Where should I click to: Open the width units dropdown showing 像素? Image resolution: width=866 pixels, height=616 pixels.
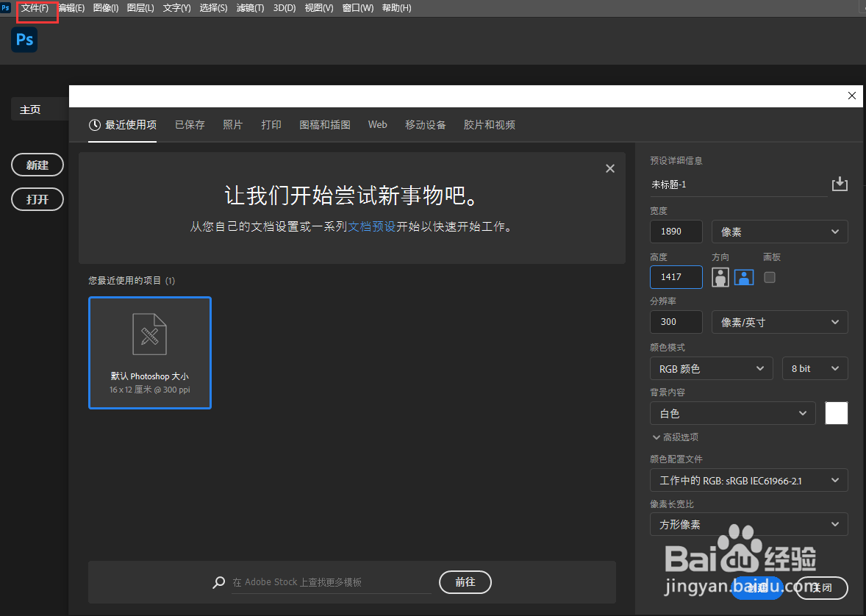coord(779,232)
